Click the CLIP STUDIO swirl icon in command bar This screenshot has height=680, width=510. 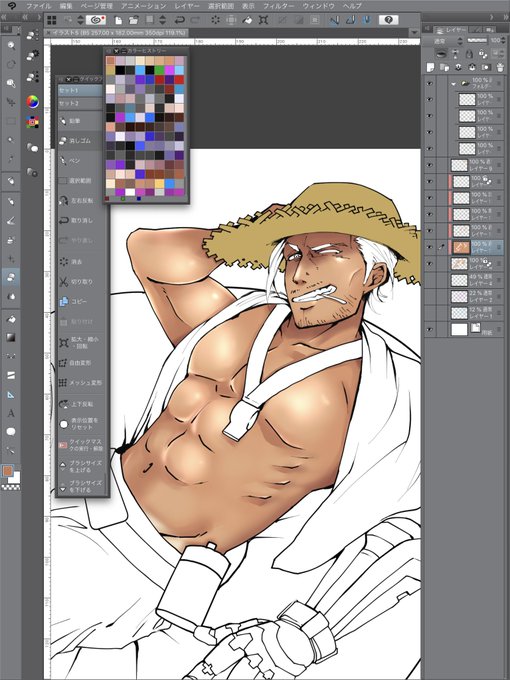pos(96,20)
